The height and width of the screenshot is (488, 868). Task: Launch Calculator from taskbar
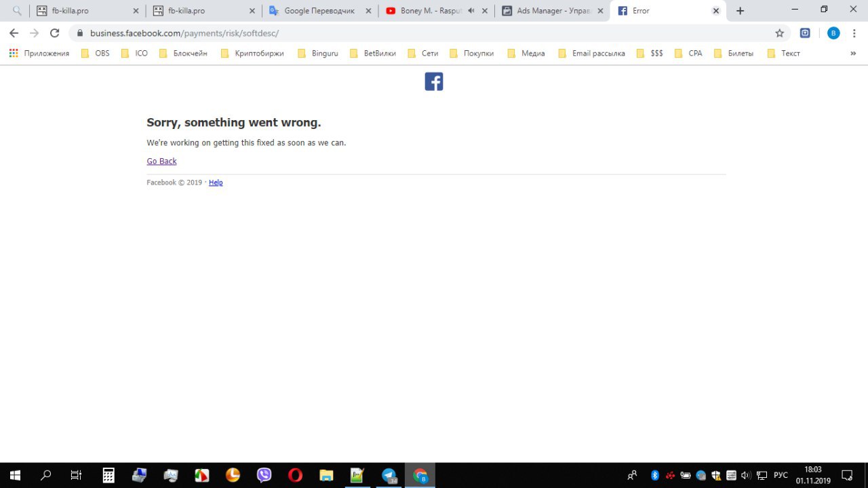(108, 475)
